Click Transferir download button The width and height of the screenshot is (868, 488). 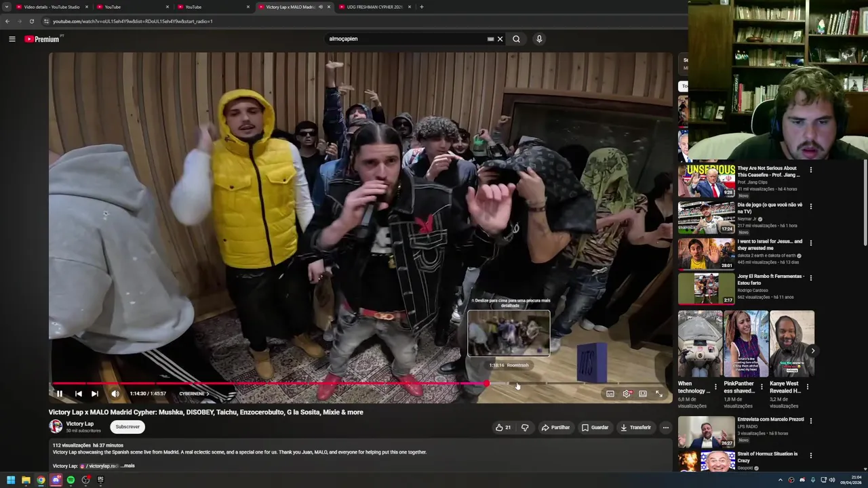pos(635,428)
